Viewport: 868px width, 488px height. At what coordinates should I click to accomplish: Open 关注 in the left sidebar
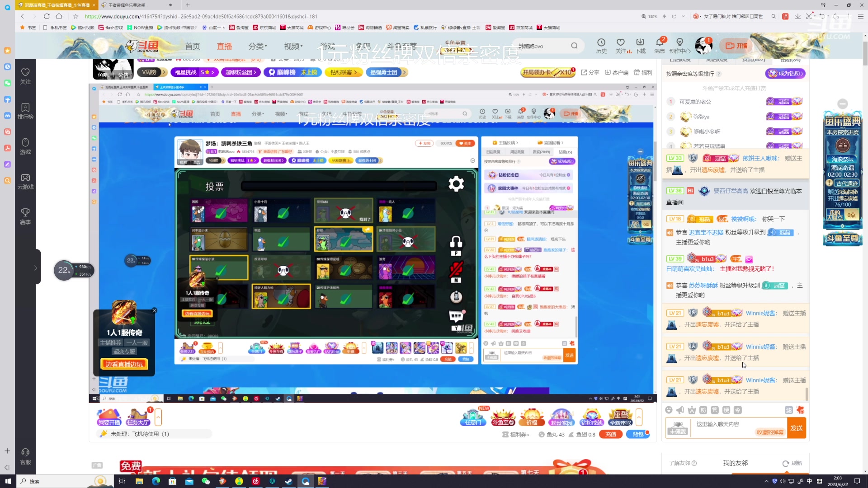pos(25,76)
